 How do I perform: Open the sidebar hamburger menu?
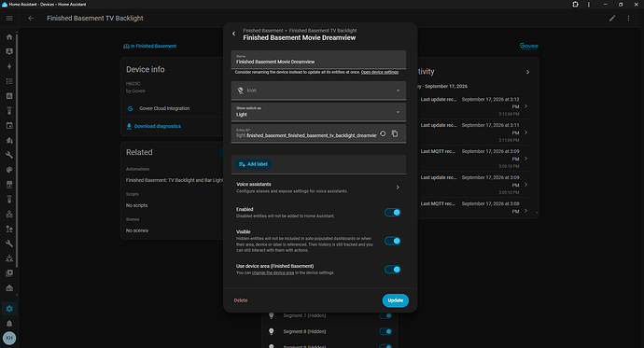coord(9,19)
